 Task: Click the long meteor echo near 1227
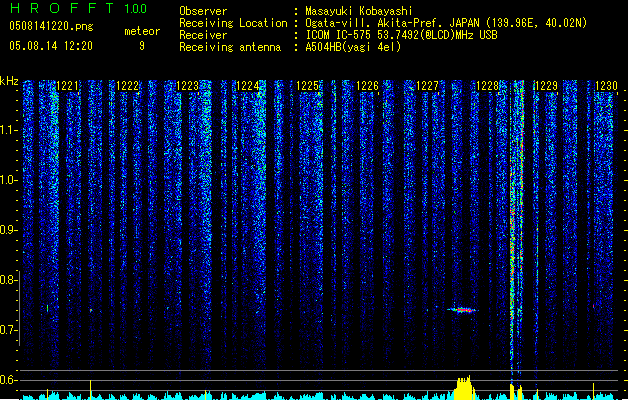point(463,310)
